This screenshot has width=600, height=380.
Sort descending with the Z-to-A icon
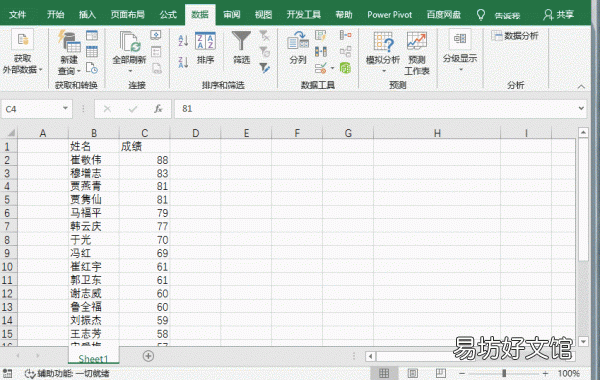tap(183, 62)
